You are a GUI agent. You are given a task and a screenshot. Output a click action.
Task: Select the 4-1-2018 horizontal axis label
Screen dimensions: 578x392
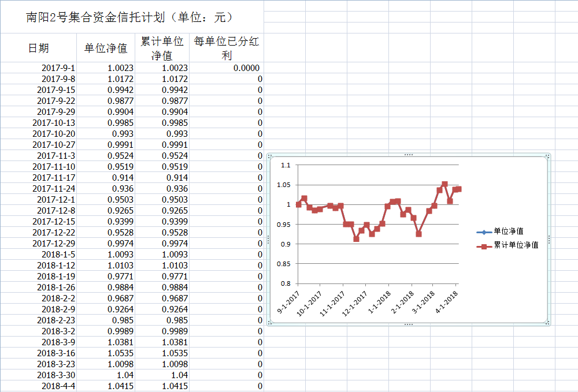[x=447, y=301]
